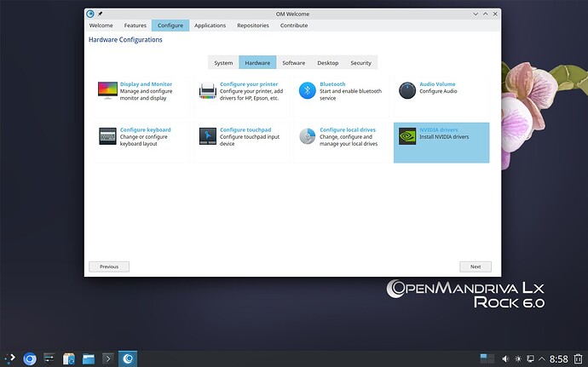588x367 pixels.
Task: Click the blue Bluetooth icon
Action: point(307,91)
